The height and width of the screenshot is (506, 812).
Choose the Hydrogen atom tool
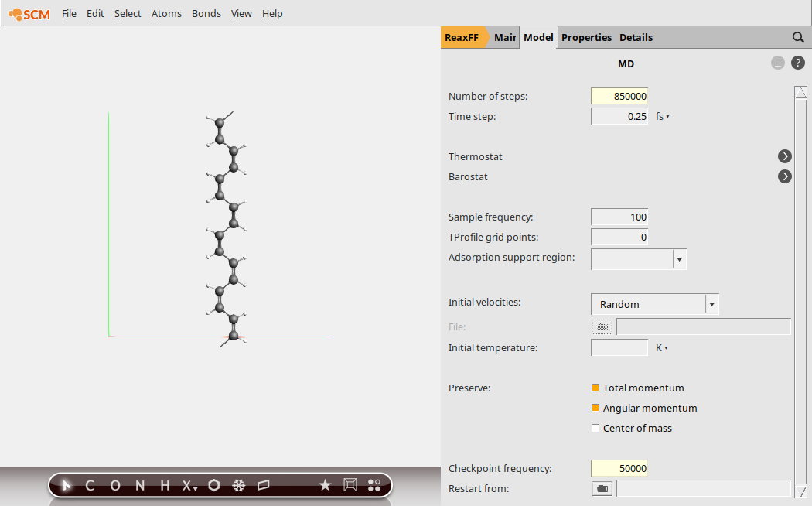click(165, 485)
